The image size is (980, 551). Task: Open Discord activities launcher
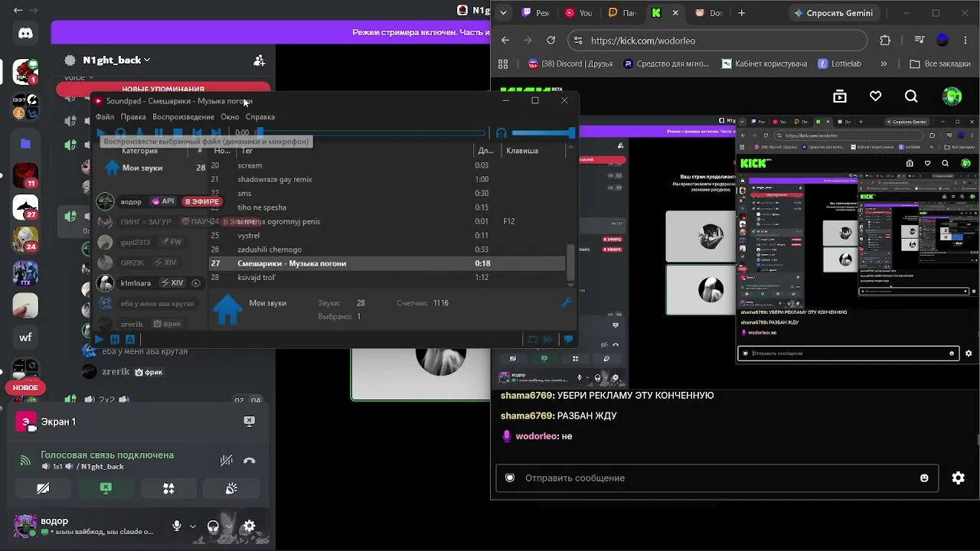pos(168,488)
